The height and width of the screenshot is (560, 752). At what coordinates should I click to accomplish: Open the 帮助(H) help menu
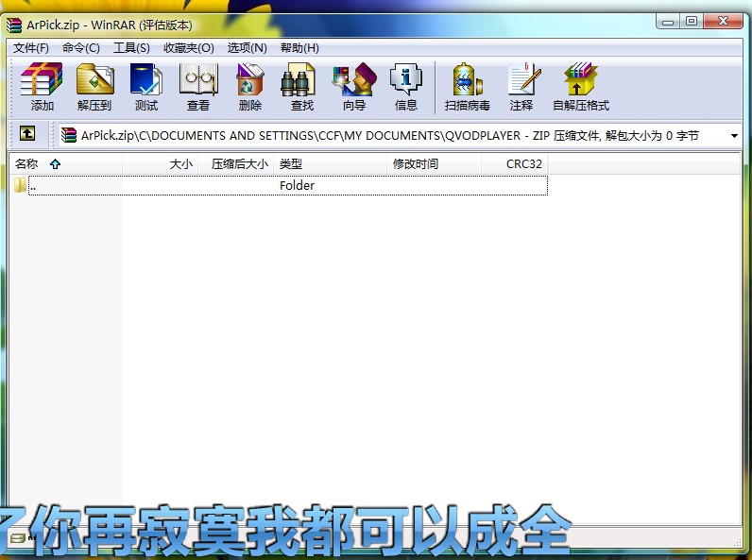tap(299, 48)
